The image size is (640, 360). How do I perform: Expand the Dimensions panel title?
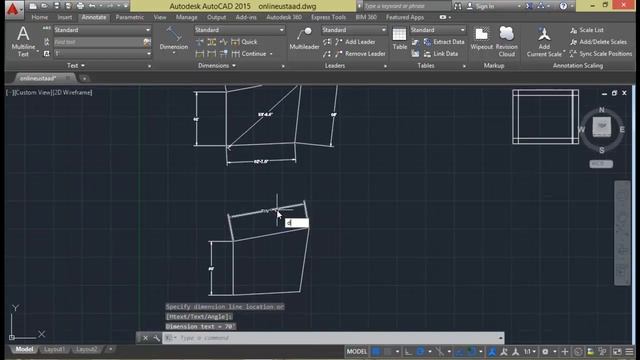click(x=217, y=65)
